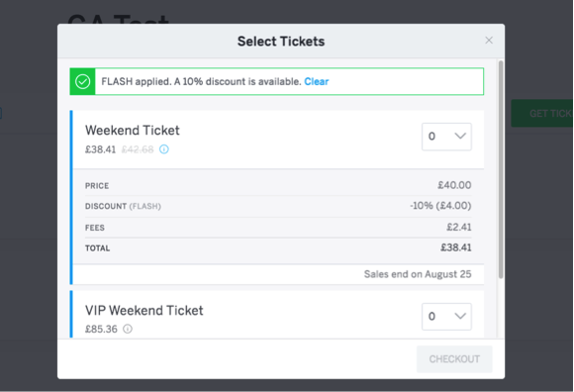Open the Weekend Ticket info icon
The image size is (574, 392).
point(164,148)
